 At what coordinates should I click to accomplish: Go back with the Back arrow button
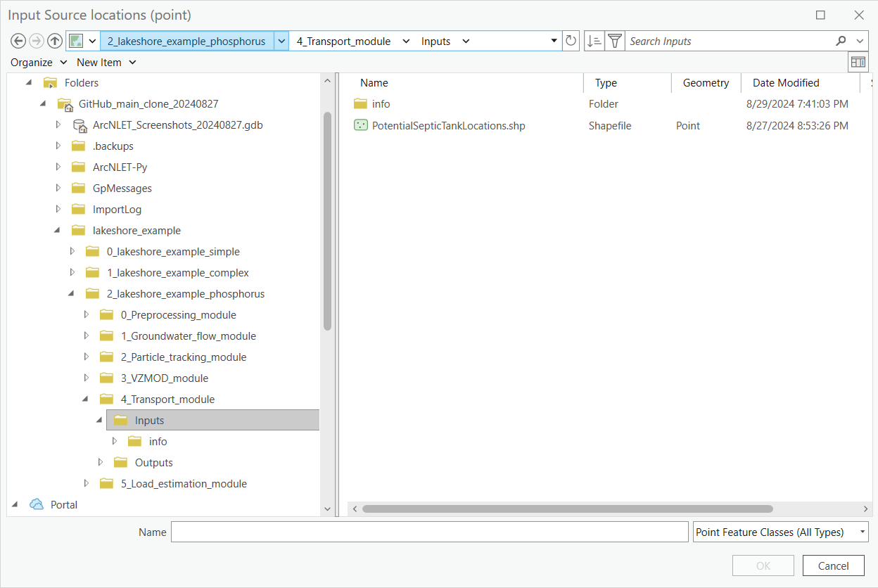(19, 41)
